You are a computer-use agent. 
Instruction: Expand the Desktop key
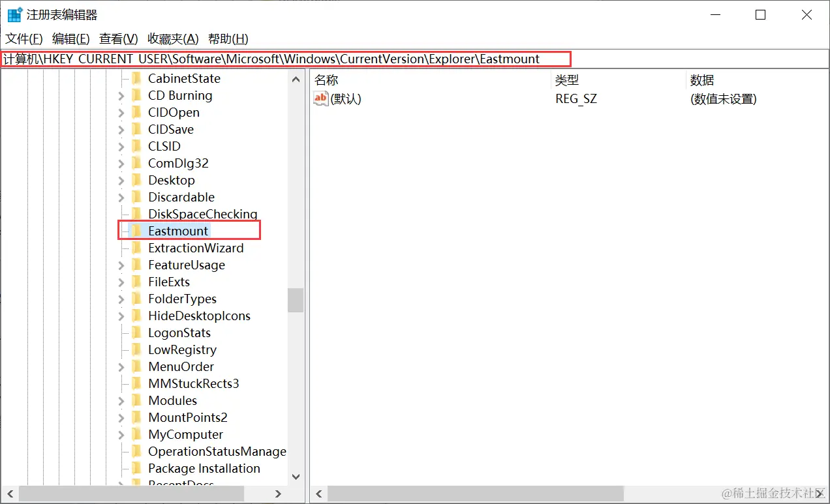(x=121, y=181)
